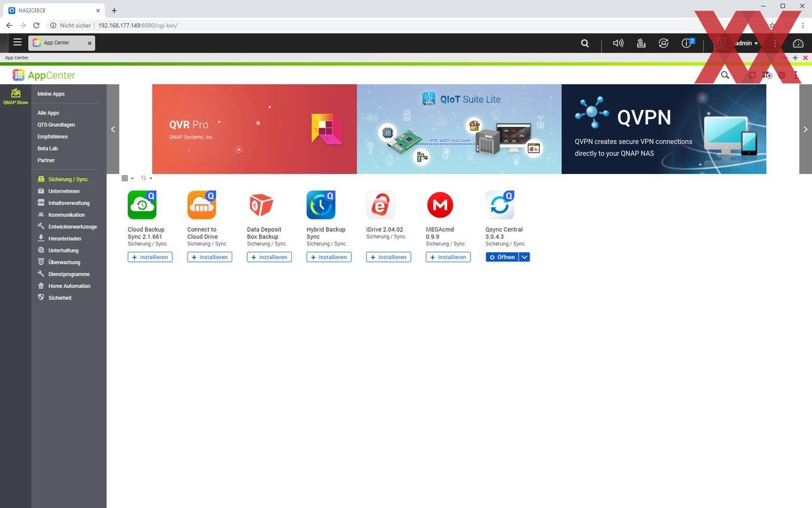Screen dimensions: 812x508
Task: Open the QTS main menu hamburger icon
Action: 17,42
